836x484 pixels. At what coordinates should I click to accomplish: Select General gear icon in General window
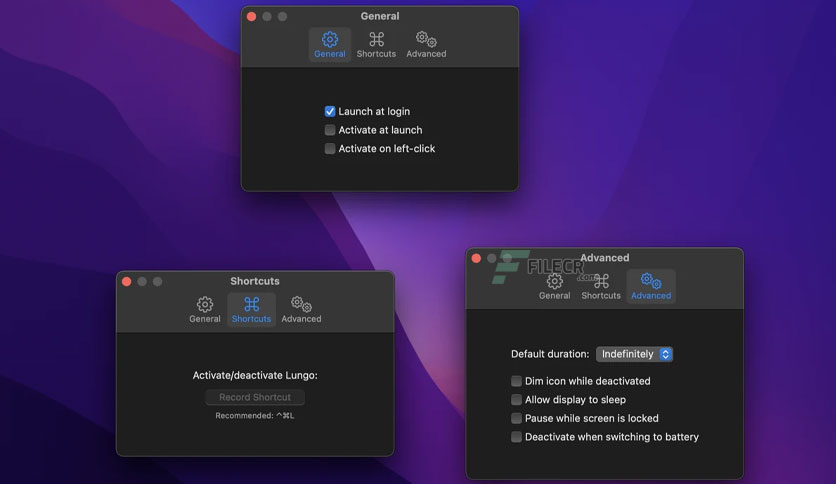[329, 39]
